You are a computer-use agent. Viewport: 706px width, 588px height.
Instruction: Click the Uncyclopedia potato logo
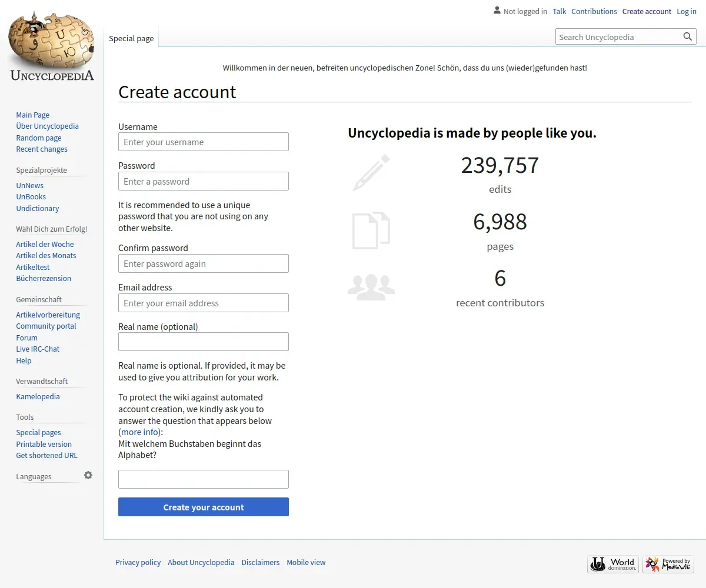pos(52,46)
